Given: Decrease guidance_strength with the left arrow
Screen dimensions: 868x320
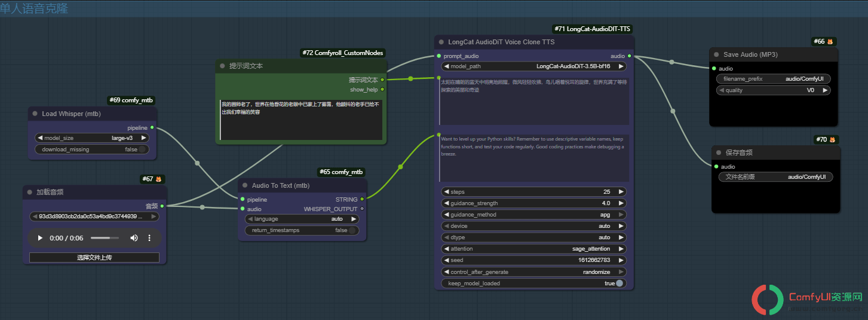Looking at the screenshot, I should [x=446, y=203].
